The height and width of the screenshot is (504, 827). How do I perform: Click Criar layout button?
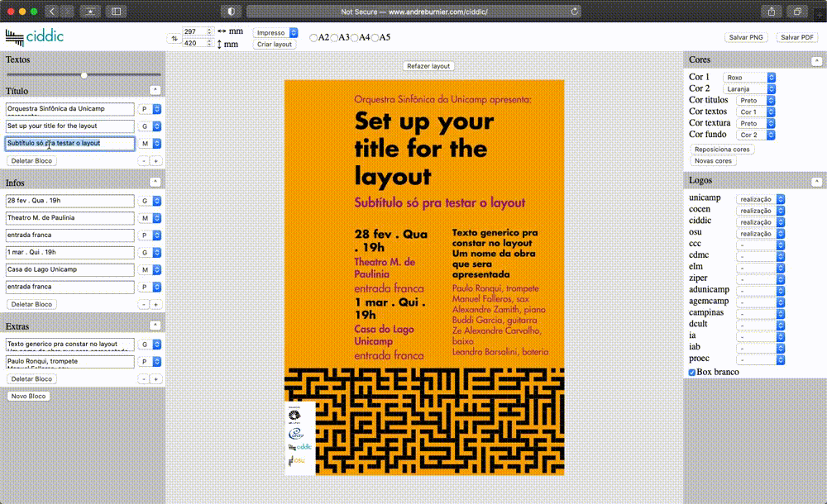pos(275,45)
